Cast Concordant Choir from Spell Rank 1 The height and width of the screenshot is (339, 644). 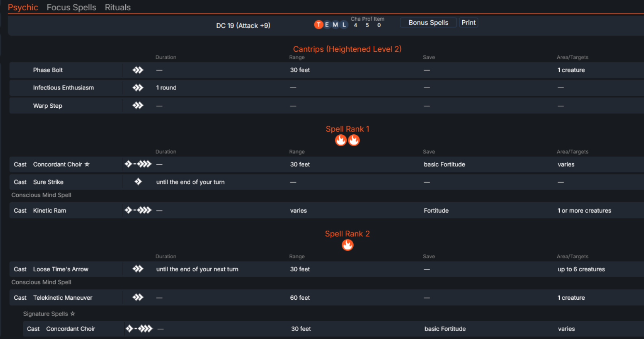click(x=20, y=165)
